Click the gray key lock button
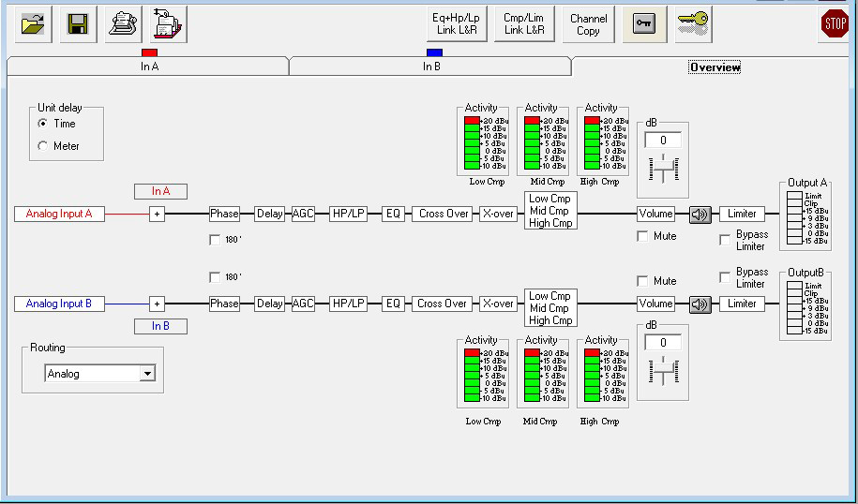The image size is (858, 504). coord(643,24)
